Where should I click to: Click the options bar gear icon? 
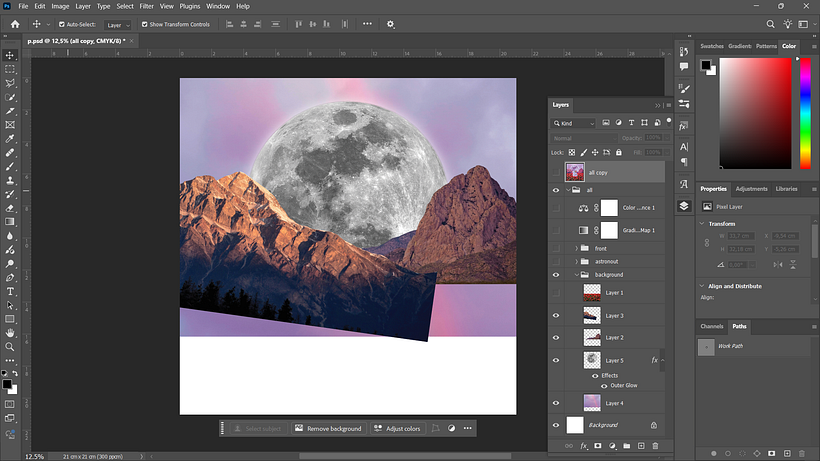pos(390,24)
